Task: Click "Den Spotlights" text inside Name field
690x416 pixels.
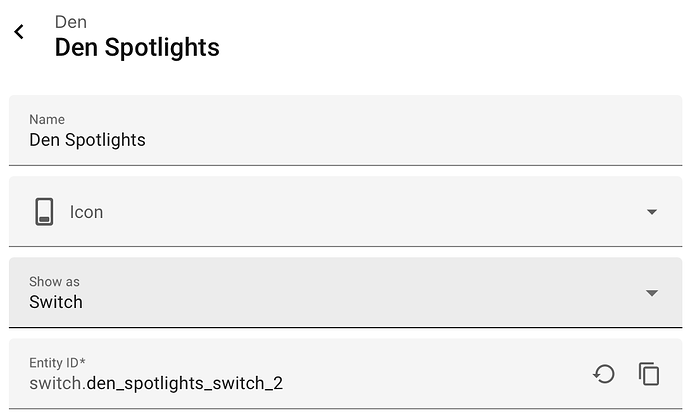Action: point(87,140)
